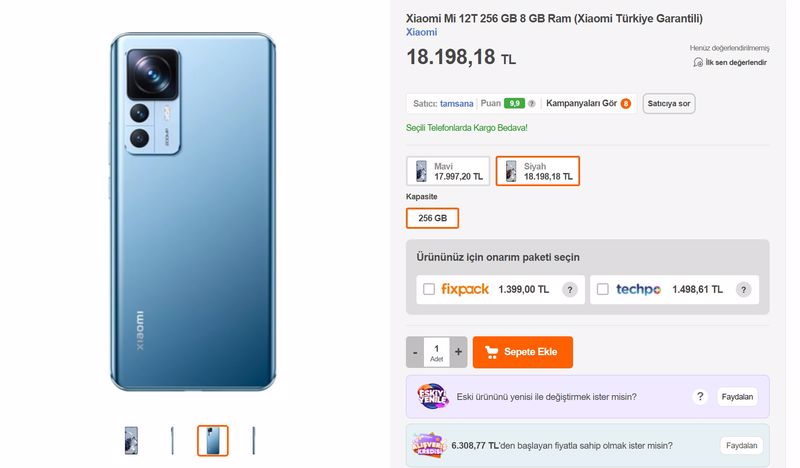Open the tamsana seller link
800x468 pixels.
coord(457,104)
